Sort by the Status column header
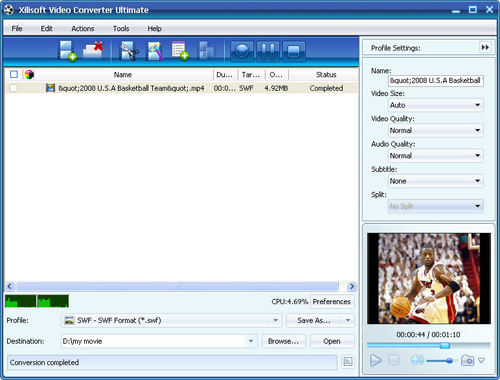 [x=326, y=74]
